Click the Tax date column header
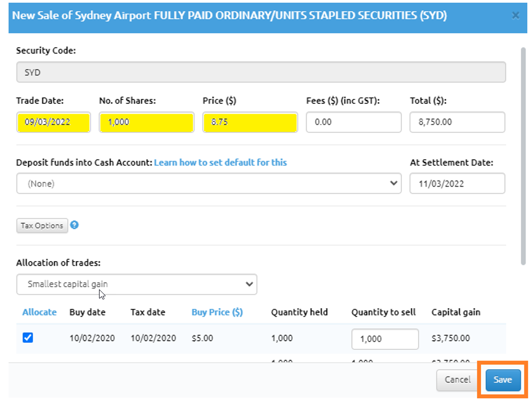The image size is (532, 414). click(x=148, y=312)
